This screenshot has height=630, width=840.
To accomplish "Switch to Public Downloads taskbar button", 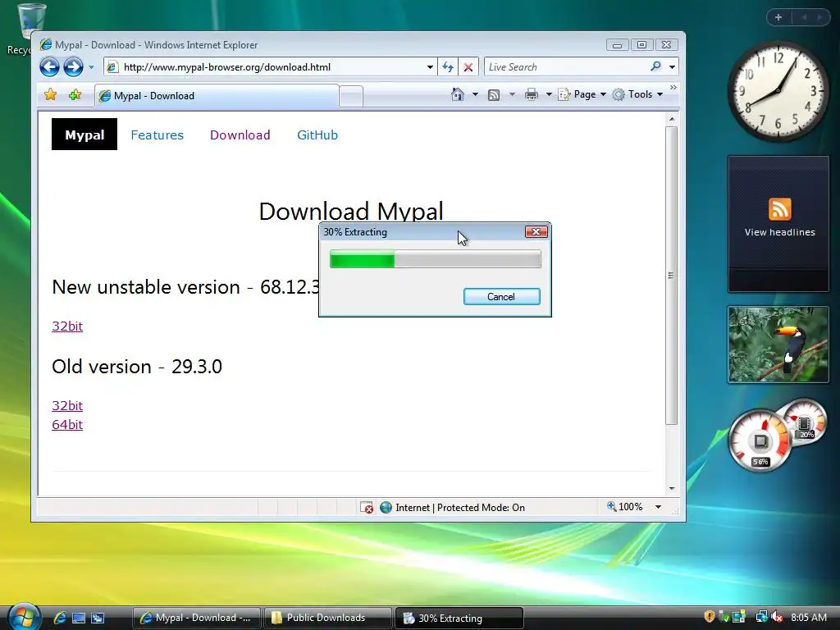I will pyautogui.click(x=328, y=618).
